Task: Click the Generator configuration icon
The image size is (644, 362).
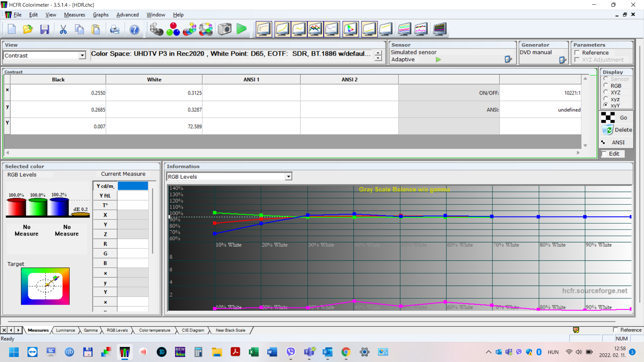Action: point(563,60)
